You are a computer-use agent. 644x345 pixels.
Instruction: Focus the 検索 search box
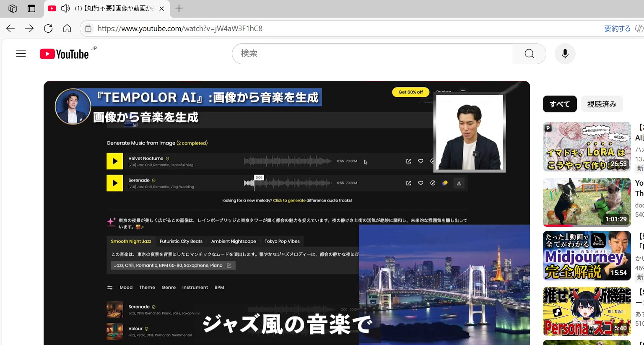click(x=372, y=54)
